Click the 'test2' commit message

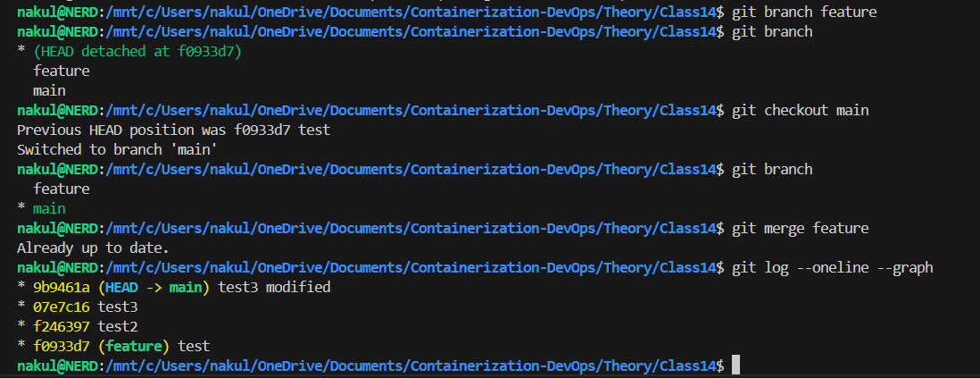click(x=118, y=327)
